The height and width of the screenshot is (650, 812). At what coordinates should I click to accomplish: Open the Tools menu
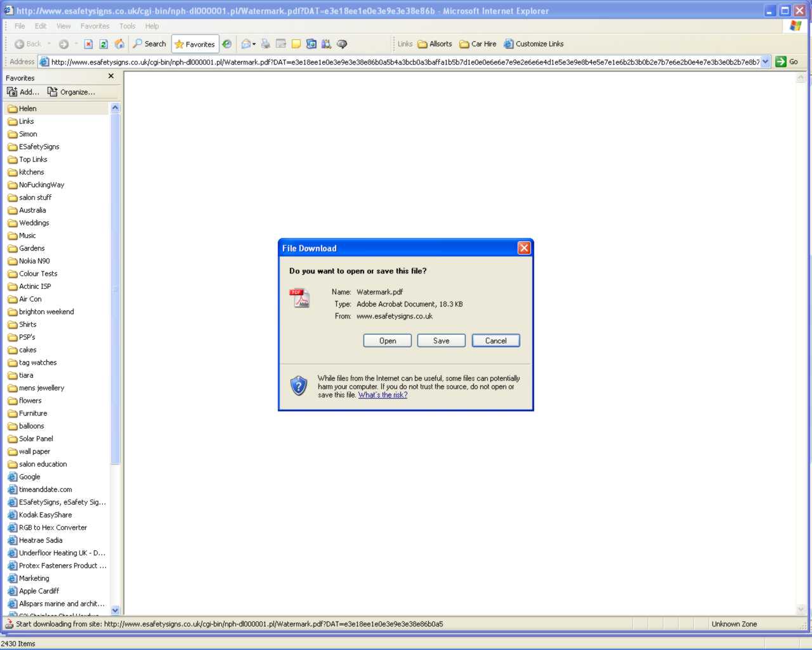[x=127, y=26]
